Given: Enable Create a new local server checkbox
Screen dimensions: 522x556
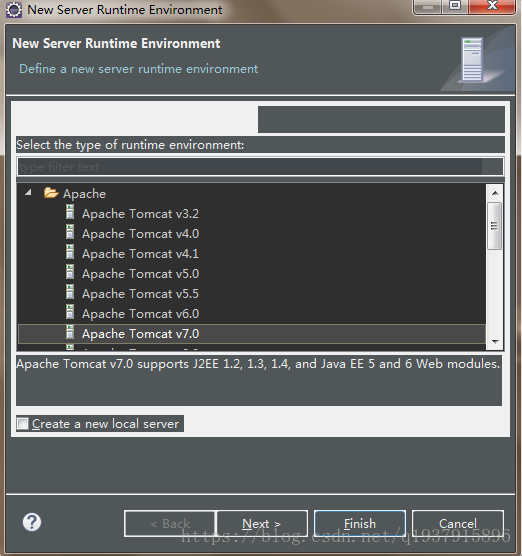Looking at the screenshot, I should click(x=23, y=424).
